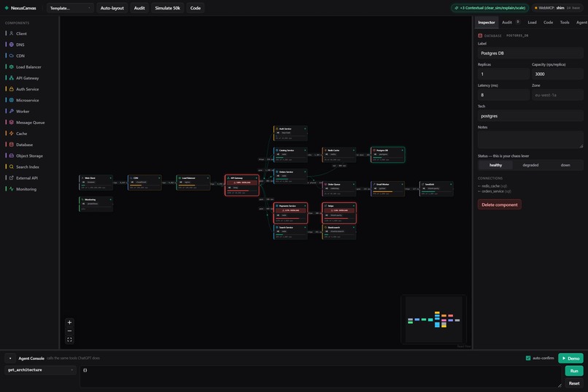The width and height of the screenshot is (588, 392).
Task: Select the API Gateway node on canvas
Action: (242, 185)
